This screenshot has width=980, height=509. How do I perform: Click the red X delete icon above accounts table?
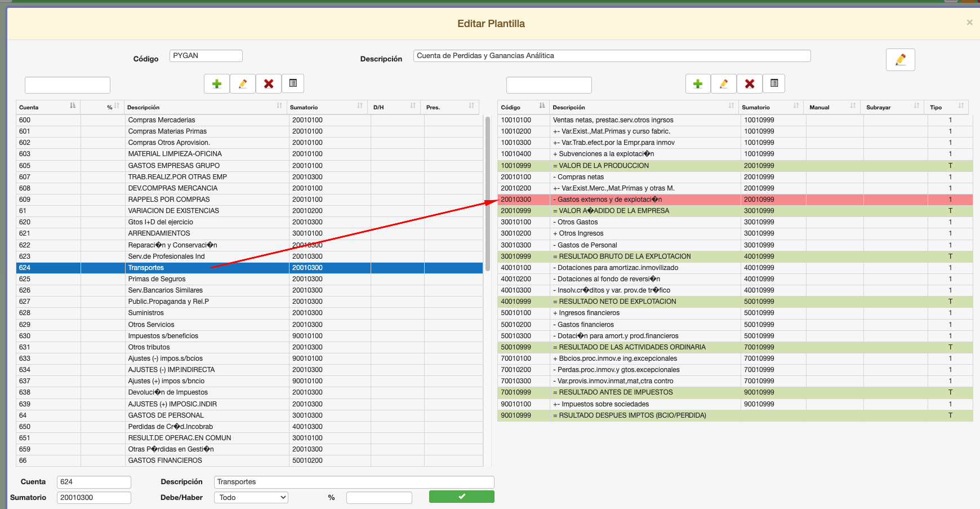[269, 84]
